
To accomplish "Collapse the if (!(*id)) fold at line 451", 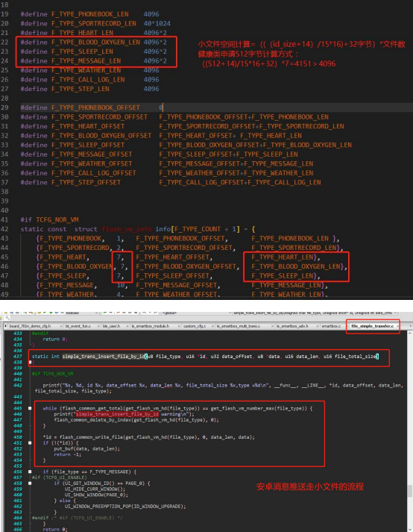I will pyautogui.click(x=30, y=442).
